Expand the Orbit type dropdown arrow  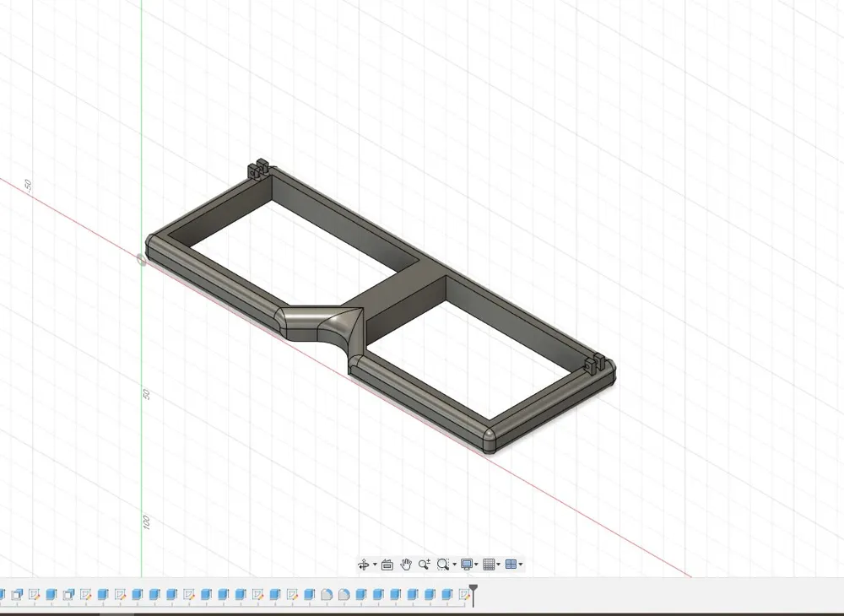(376, 565)
